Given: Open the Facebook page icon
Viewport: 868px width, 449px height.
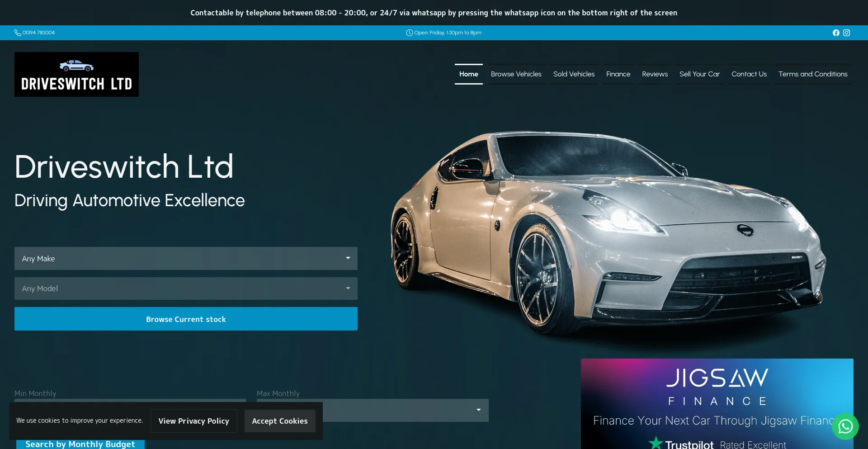Looking at the screenshot, I should [x=836, y=33].
